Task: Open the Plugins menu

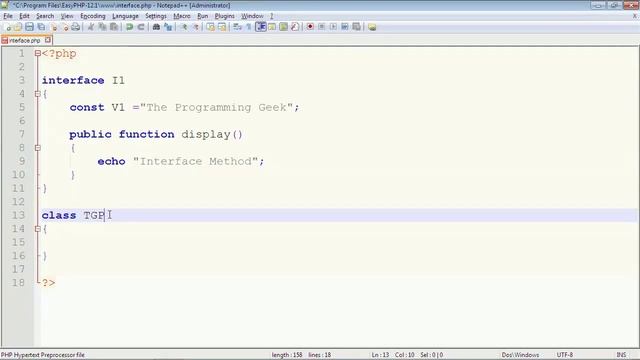Action: (224, 16)
